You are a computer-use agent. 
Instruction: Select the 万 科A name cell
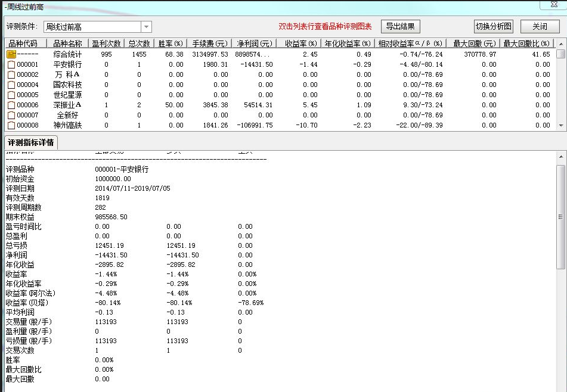tap(67, 74)
